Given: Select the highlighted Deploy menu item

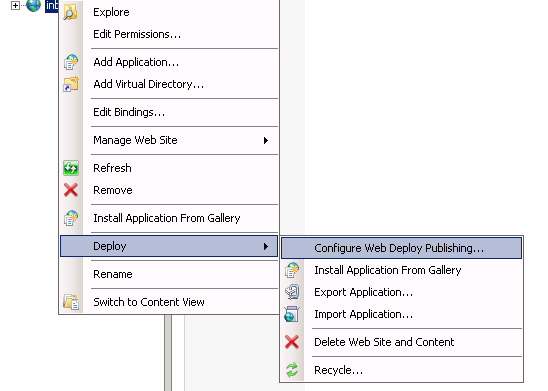Looking at the screenshot, I should point(169,246).
